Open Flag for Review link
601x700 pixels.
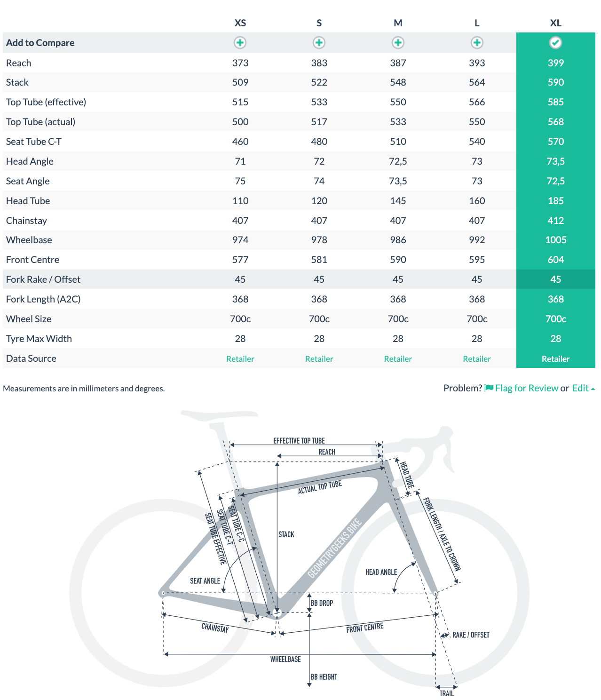tap(526, 388)
